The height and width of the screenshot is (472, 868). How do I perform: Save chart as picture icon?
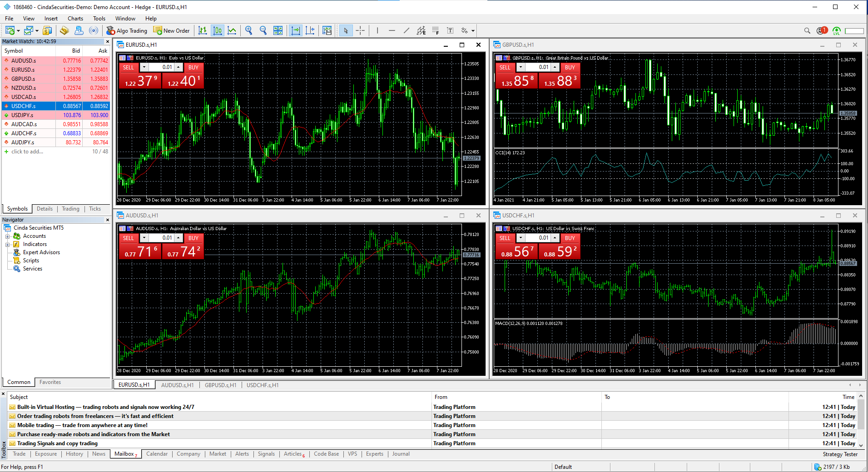click(x=327, y=30)
